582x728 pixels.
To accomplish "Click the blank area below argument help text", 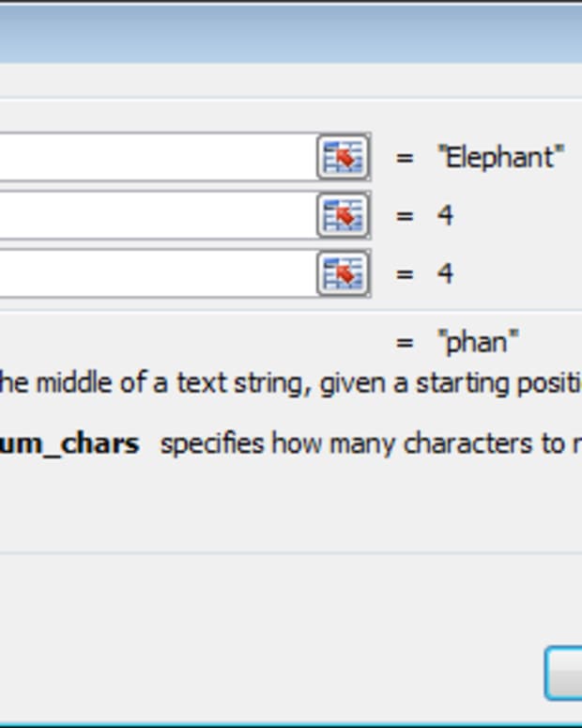I will pyautogui.click(x=282, y=507).
